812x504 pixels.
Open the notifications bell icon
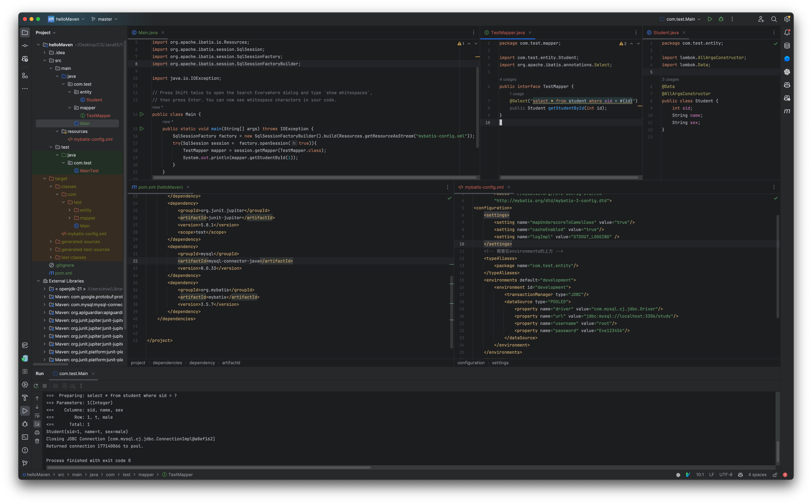787,32
